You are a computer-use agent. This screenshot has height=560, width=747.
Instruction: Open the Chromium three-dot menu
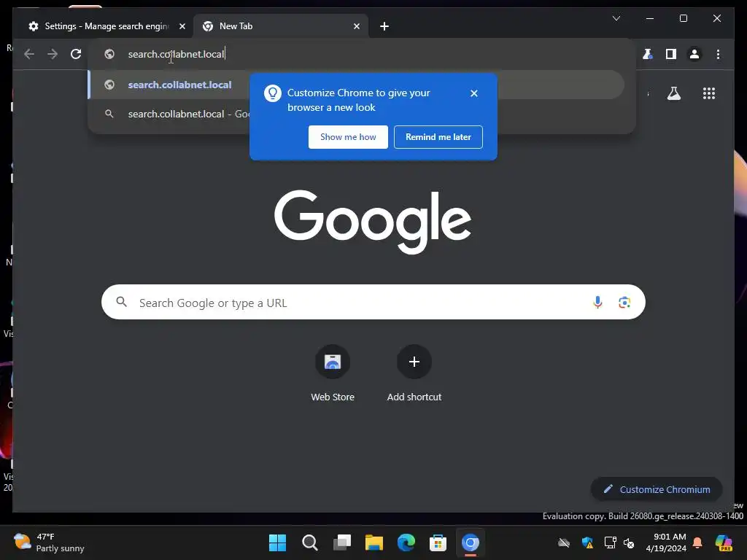tap(718, 54)
